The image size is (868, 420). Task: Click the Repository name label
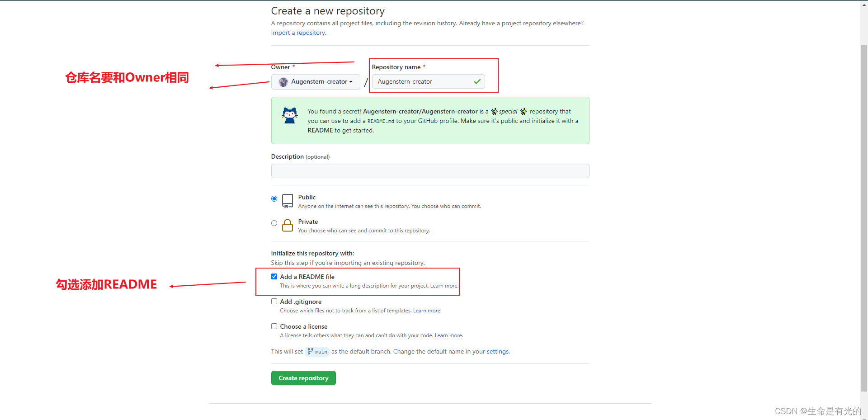pyautogui.click(x=396, y=67)
